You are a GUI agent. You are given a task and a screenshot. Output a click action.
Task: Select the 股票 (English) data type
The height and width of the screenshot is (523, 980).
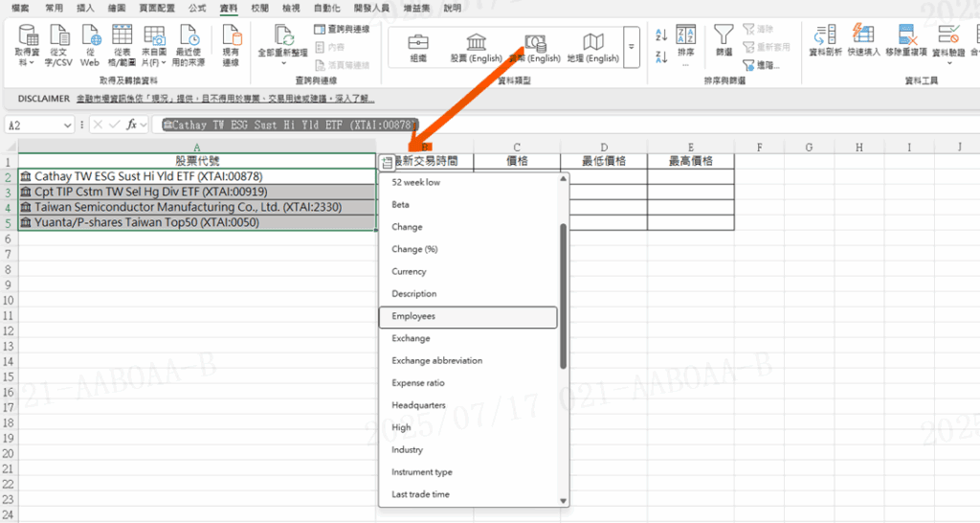click(476, 46)
